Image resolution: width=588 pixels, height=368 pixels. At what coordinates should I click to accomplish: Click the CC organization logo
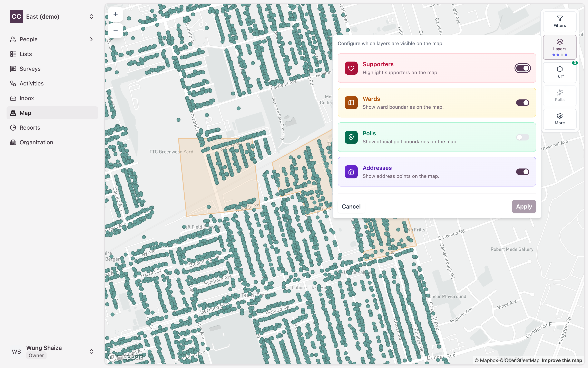pyautogui.click(x=16, y=16)
